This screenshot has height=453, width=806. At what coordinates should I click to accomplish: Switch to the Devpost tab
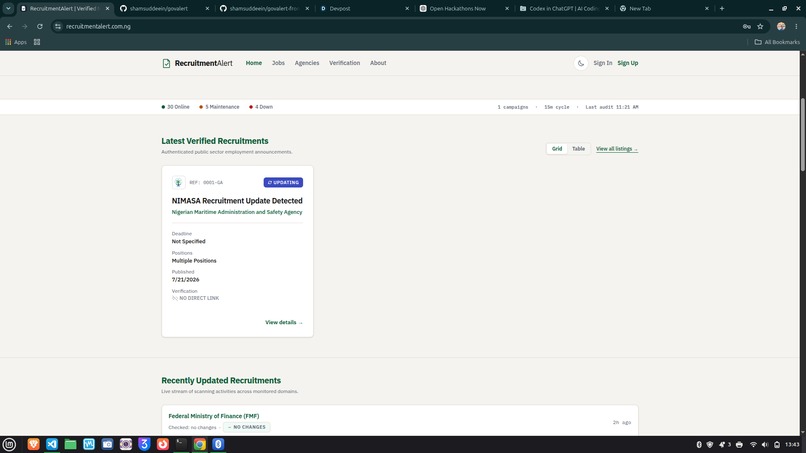pos(363,8)
